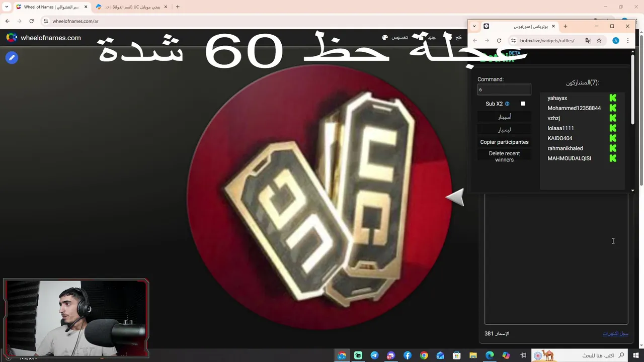Click scroll-down arrow of Botrix window scrollbar
Screen dimensions: 644x362
(632, 191)
